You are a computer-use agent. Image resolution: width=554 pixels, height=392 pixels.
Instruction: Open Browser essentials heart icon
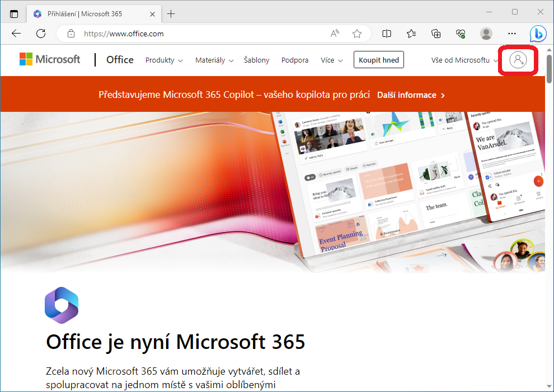[x=461, y=34]
